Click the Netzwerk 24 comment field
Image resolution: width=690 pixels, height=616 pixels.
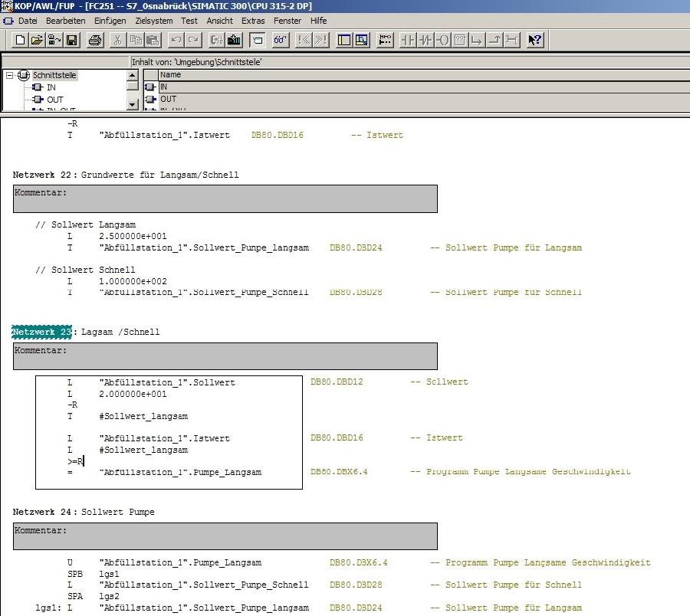225,536
